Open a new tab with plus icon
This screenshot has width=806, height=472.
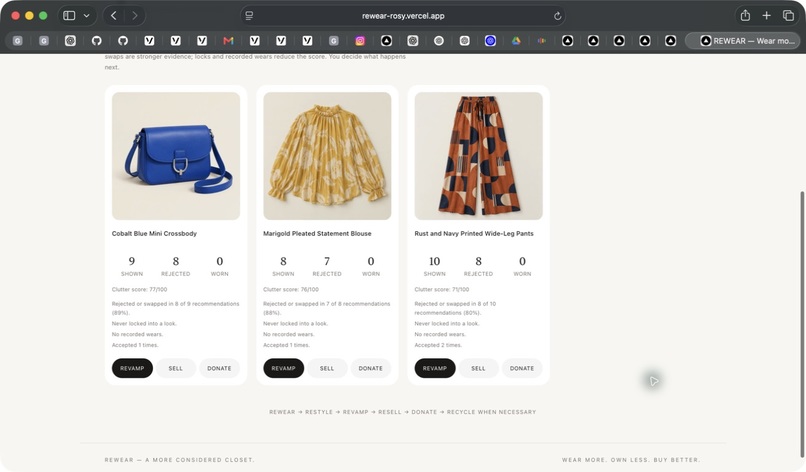(x=766, y=15)
